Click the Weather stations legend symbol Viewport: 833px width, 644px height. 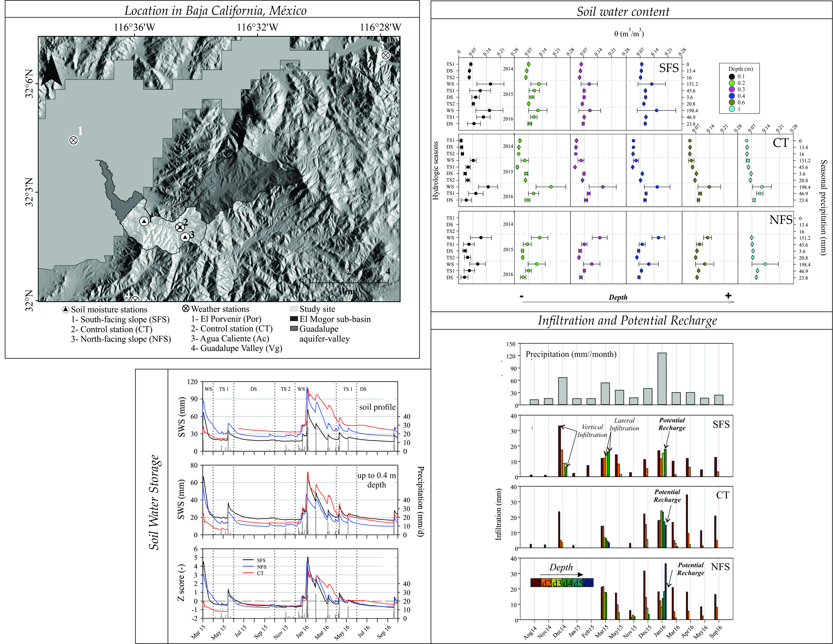click(x=186, y=309)
